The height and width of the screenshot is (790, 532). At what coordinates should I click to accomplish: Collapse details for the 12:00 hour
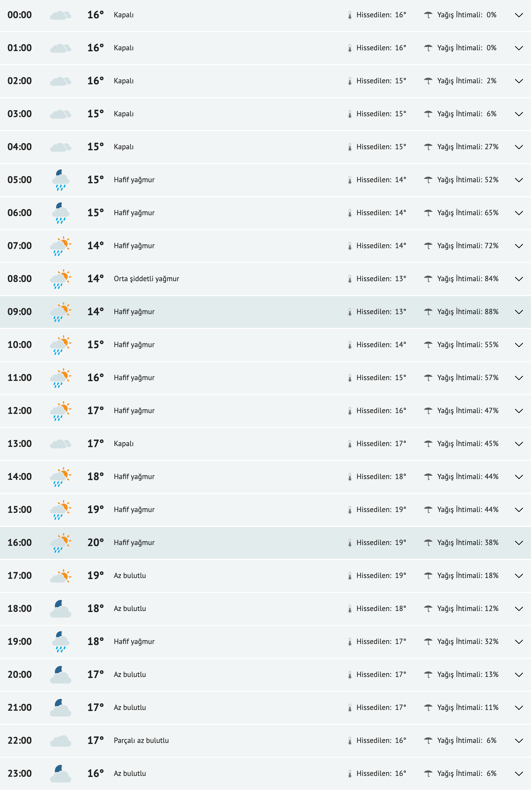(519, 410)
